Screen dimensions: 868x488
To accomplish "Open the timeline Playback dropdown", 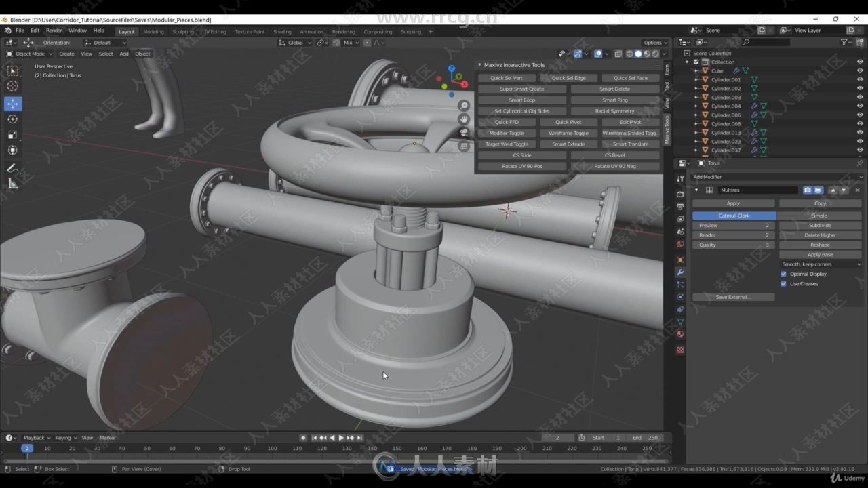I will pyautogui.click(x=37, y=438).
